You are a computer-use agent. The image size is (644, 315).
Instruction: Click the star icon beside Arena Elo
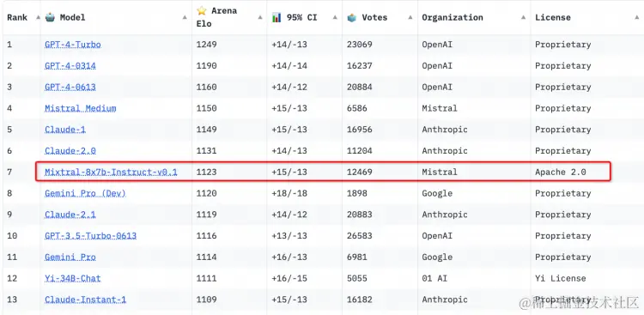pos(201,10)
